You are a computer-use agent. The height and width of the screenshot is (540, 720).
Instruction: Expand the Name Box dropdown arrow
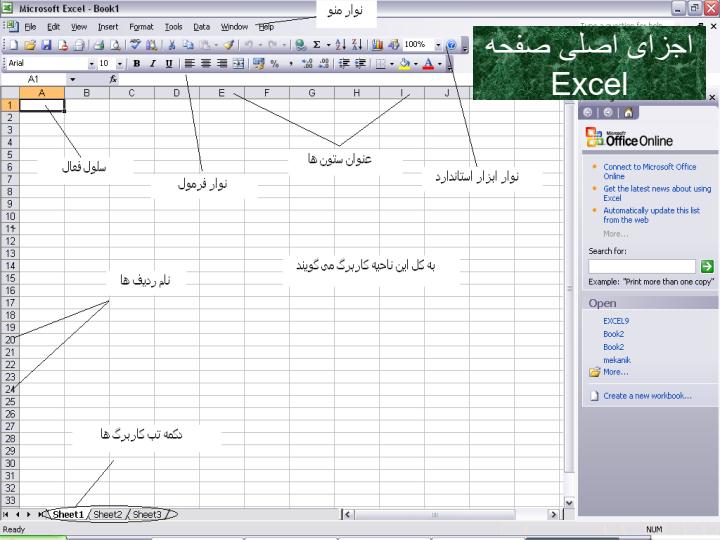[x=73, y=79]
